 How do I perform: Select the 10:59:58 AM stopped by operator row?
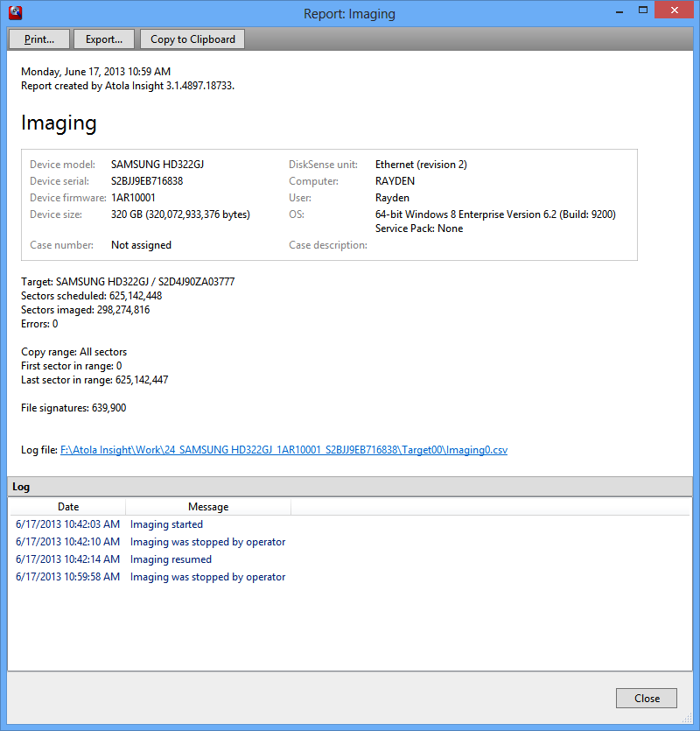(x=349, y=577)
